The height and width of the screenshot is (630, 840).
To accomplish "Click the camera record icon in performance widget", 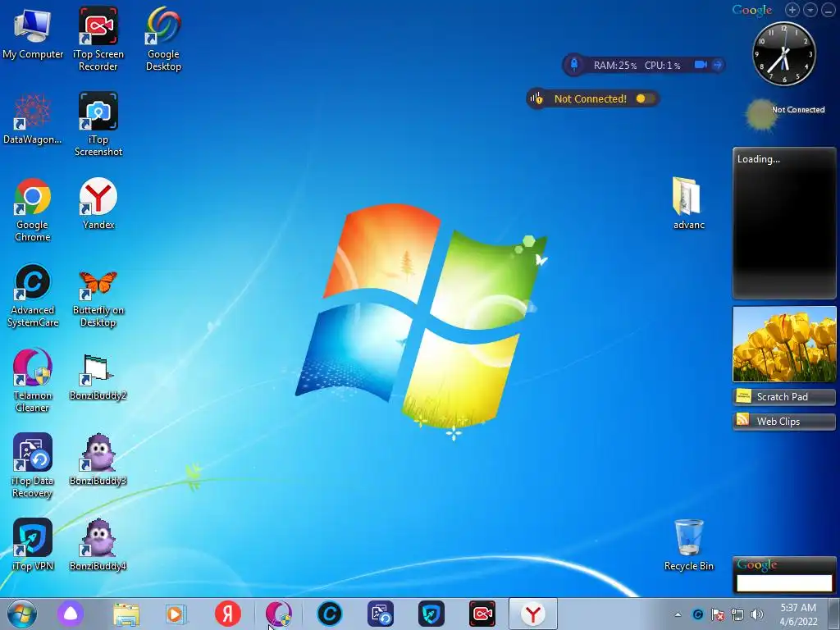I will (x=701, y=65).
